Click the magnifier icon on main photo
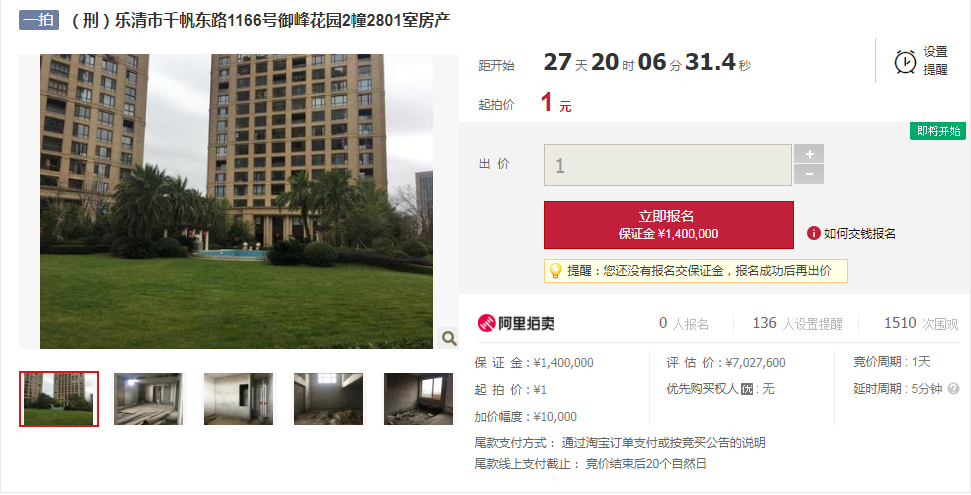This screenshot has width=971, height=495. pos(449,338)
